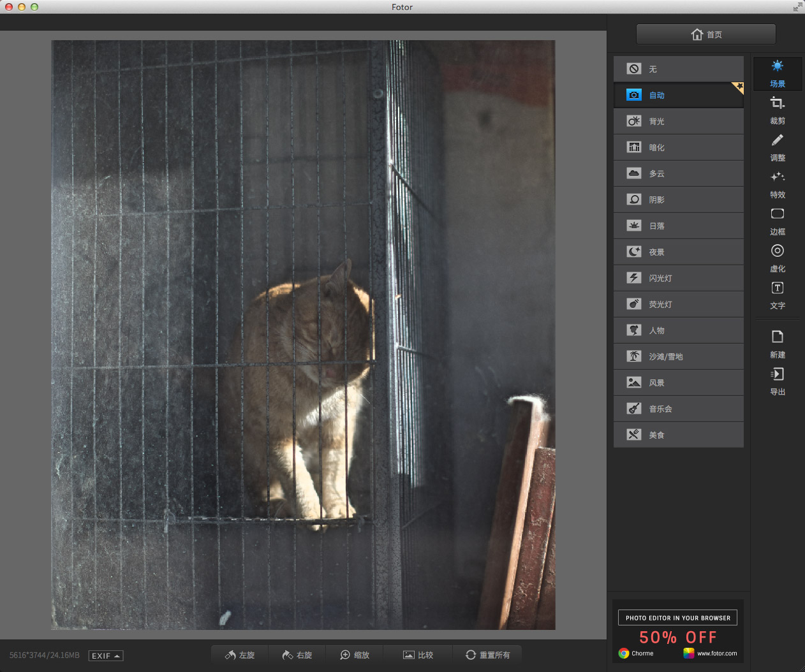Apply the 日落 sunset scene

tap(678, 226)
